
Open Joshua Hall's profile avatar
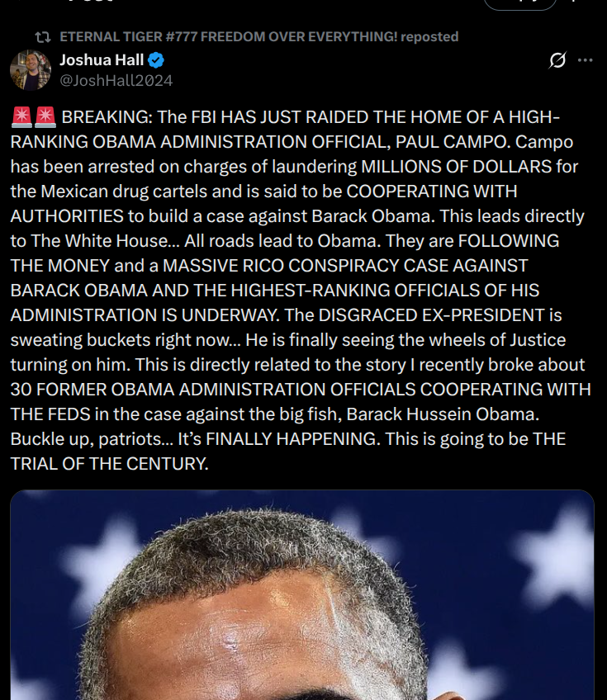point(31,69)
